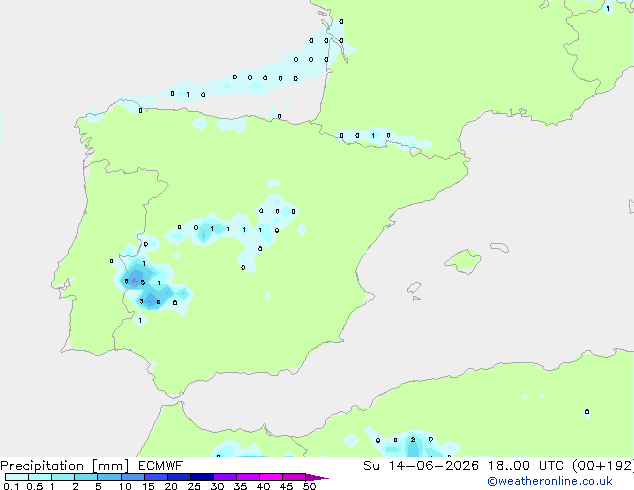Viewport: 634px width, 490px height.
Task: Click the "15" legend scale value
Action: click(x=148, y=486)
